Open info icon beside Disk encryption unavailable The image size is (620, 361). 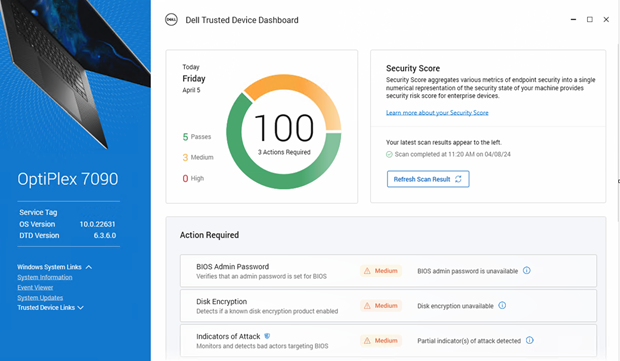tap(502, 305)
